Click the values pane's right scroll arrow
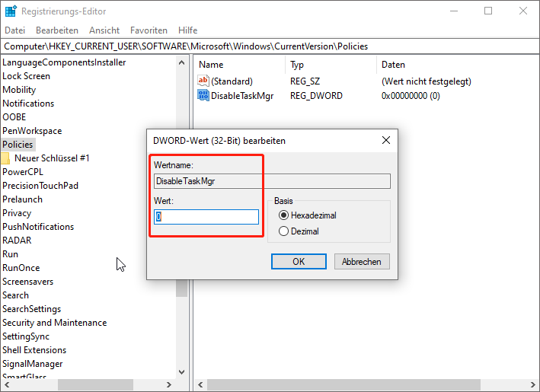540x392 pixels. (x=533, y=384)
